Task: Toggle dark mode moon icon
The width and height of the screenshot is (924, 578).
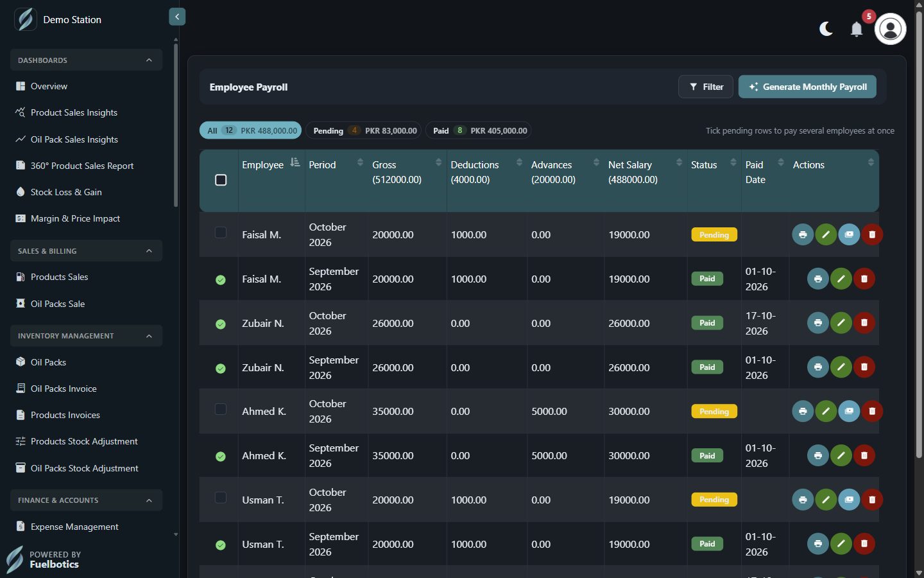Action: 826,29
